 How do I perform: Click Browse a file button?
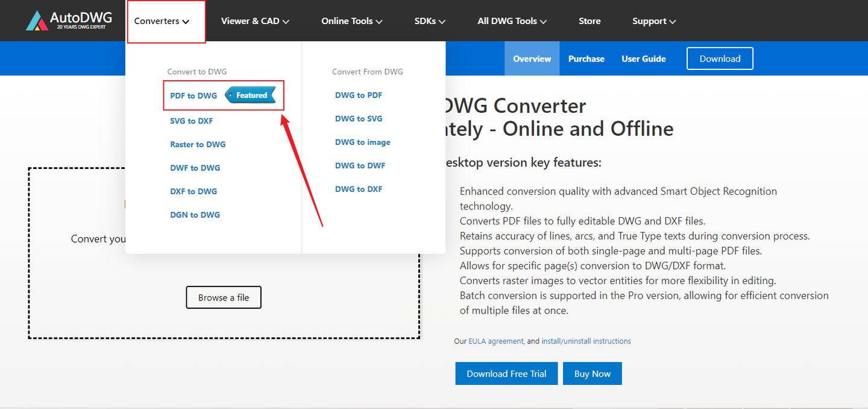(x=224, y=297)
